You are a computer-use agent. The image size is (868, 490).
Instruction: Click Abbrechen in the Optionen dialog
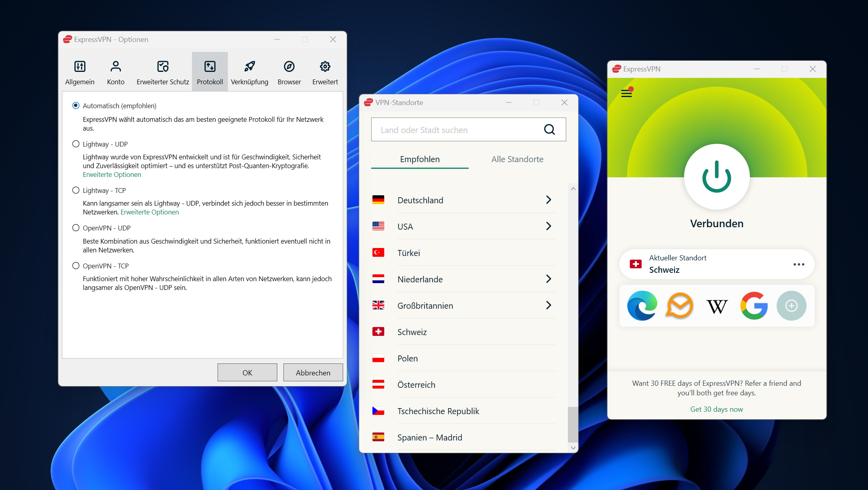point(313,373)
